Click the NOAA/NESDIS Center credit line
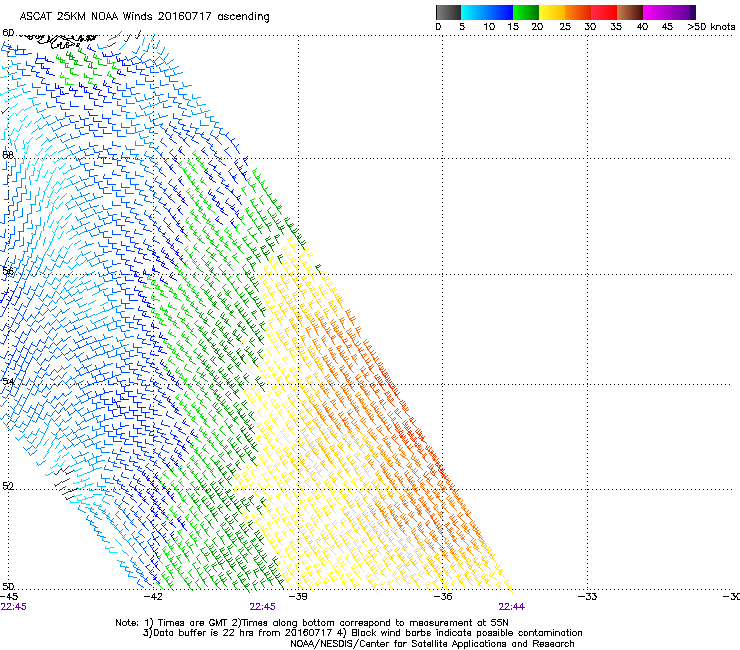 [432, 644]
